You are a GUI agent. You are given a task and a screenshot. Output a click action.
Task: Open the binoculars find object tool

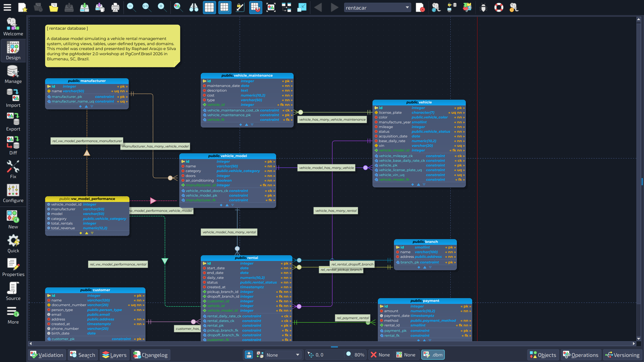(194, 8)
